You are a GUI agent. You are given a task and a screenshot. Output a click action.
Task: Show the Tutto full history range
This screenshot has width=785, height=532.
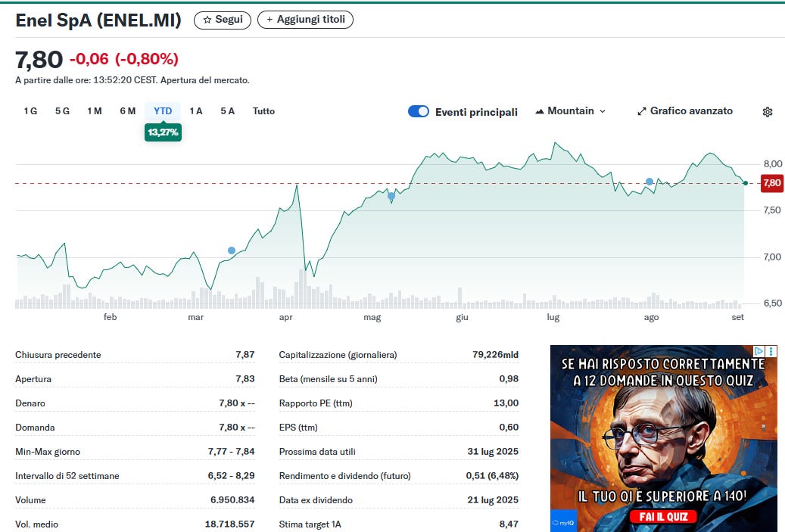(x=264, y=111)
